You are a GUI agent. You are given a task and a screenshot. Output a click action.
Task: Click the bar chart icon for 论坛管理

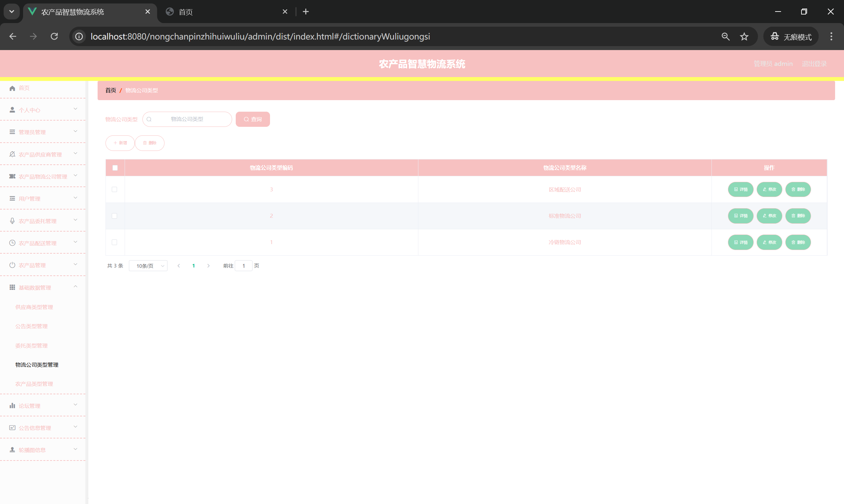(12, 406)
